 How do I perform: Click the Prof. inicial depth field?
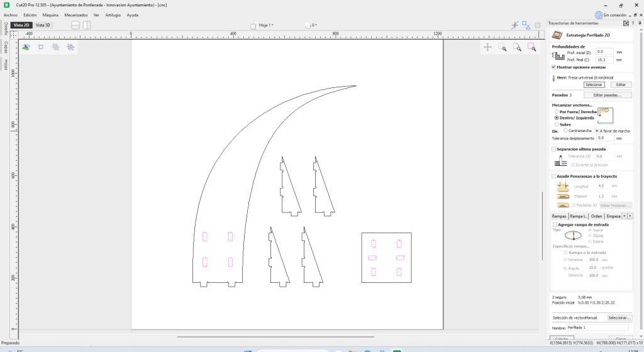point(604,52)
